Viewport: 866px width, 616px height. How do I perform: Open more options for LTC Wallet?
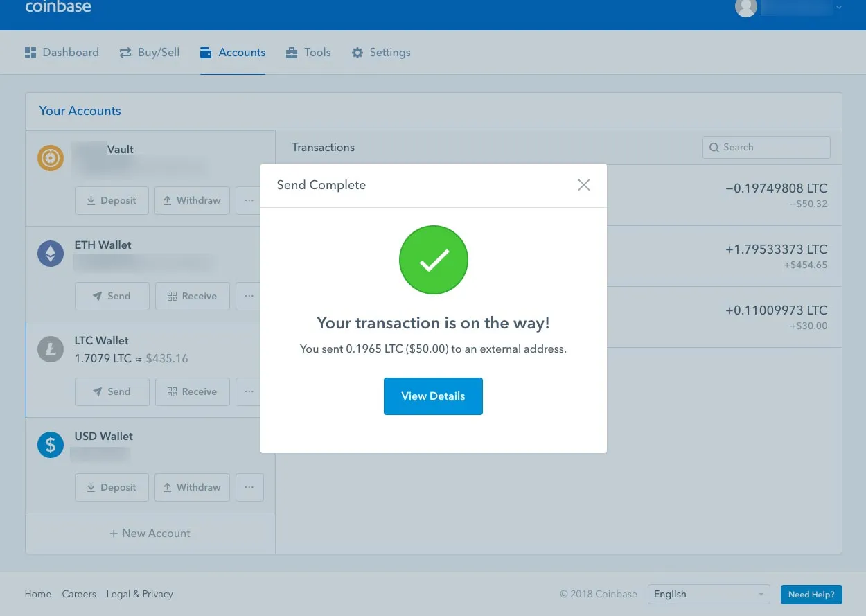point(249,391)
